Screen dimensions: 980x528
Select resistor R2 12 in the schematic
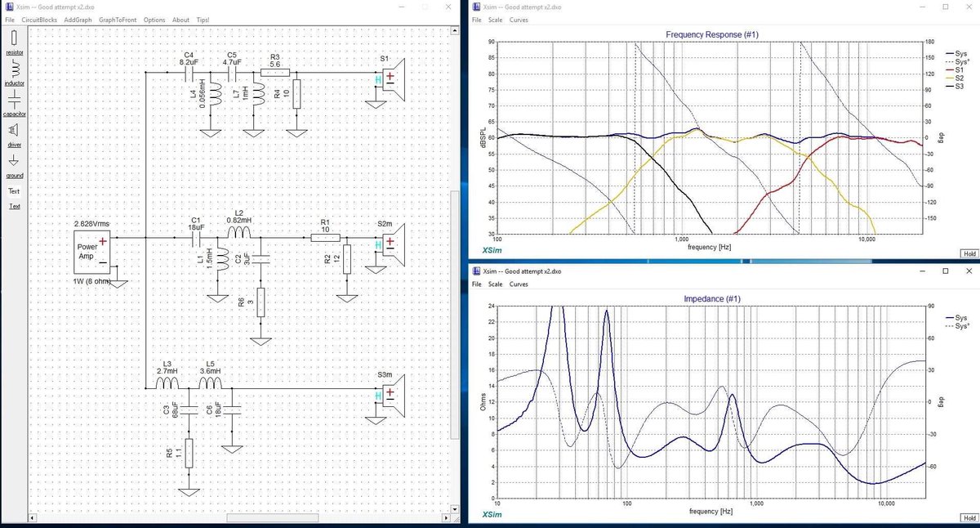point(346,258)
